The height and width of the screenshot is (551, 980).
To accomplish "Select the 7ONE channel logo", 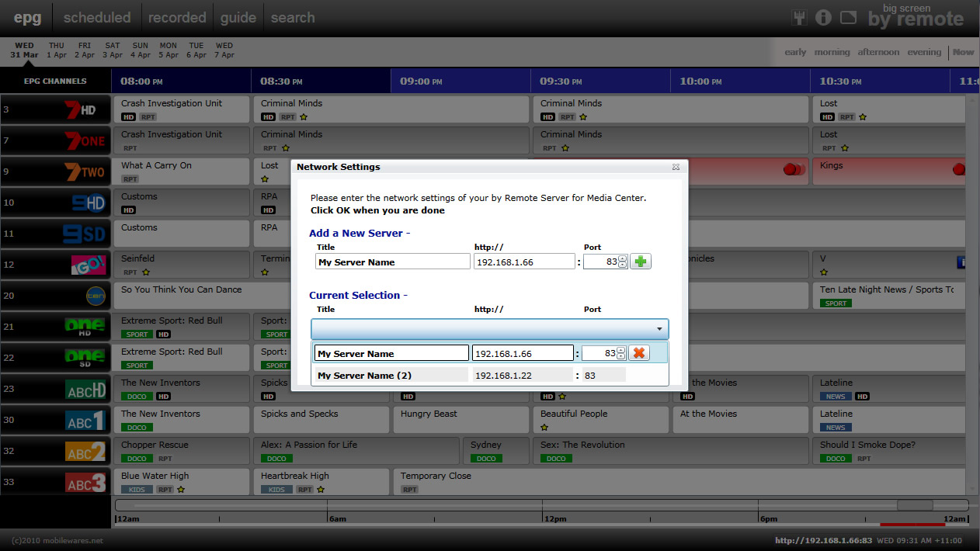I will 84,141.
